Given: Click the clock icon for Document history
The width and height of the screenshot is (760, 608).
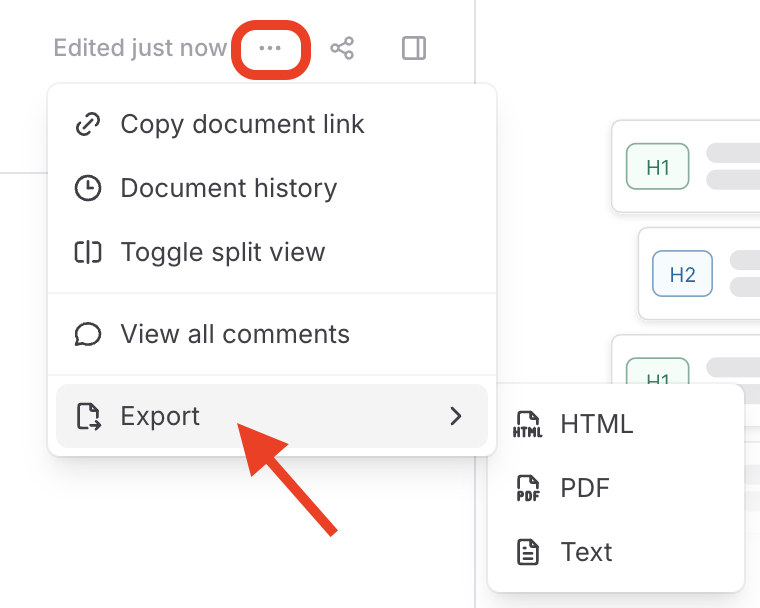Looking at the screenshot, I should pyautogui.click(x=88, y=188).
